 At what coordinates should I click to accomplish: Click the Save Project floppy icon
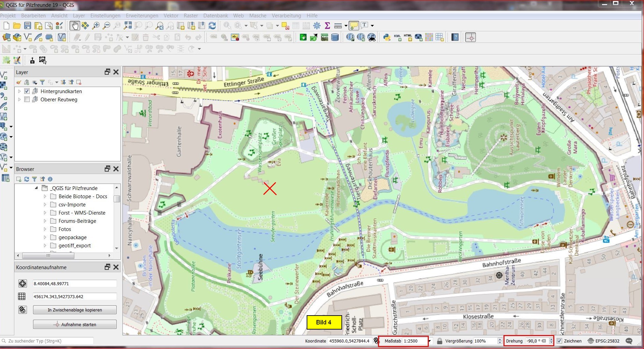point(28,26)
